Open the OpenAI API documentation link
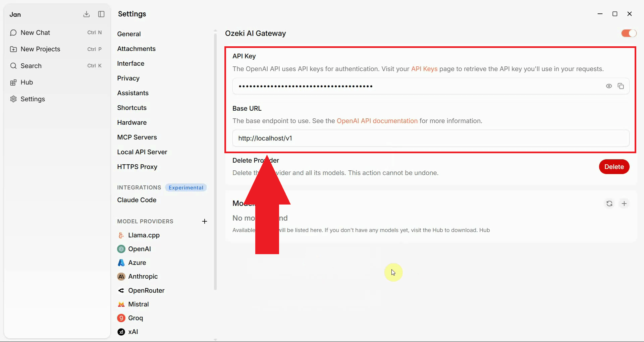 [x=377, y=121]
